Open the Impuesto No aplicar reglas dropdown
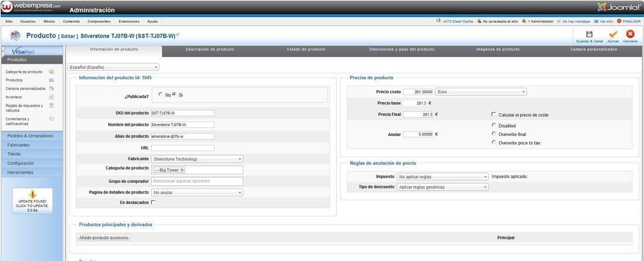Screen dimensions: 644x261 (443, 177)
